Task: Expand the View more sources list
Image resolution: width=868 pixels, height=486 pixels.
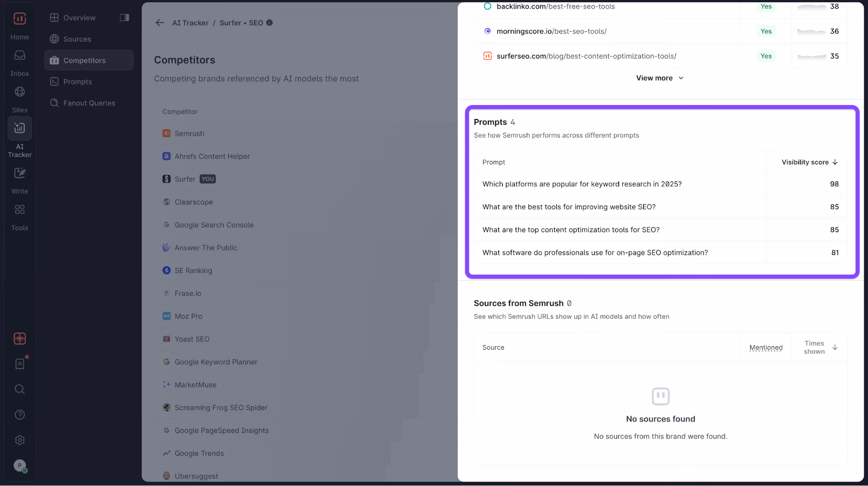Action: pos(660,78)
